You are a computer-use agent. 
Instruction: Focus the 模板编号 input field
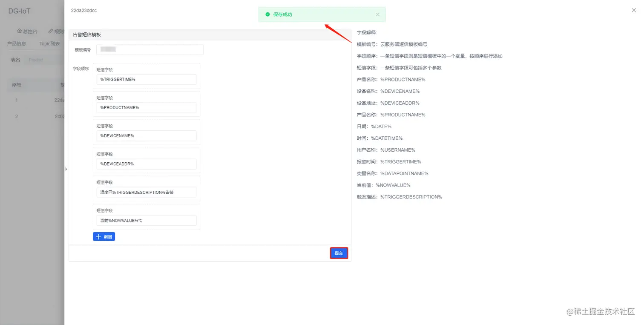click(x=150, y=50)
